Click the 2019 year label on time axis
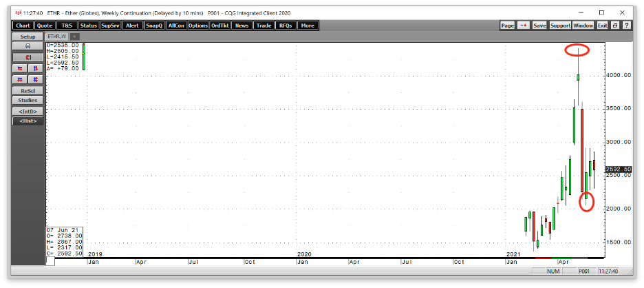The width and height of the screenshot is (644, 288). click(95, 254)
